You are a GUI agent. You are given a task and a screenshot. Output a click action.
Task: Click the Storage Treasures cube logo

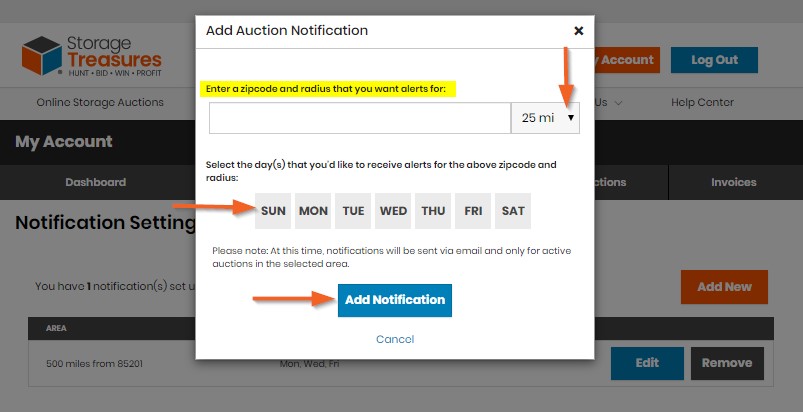point(42,55)
